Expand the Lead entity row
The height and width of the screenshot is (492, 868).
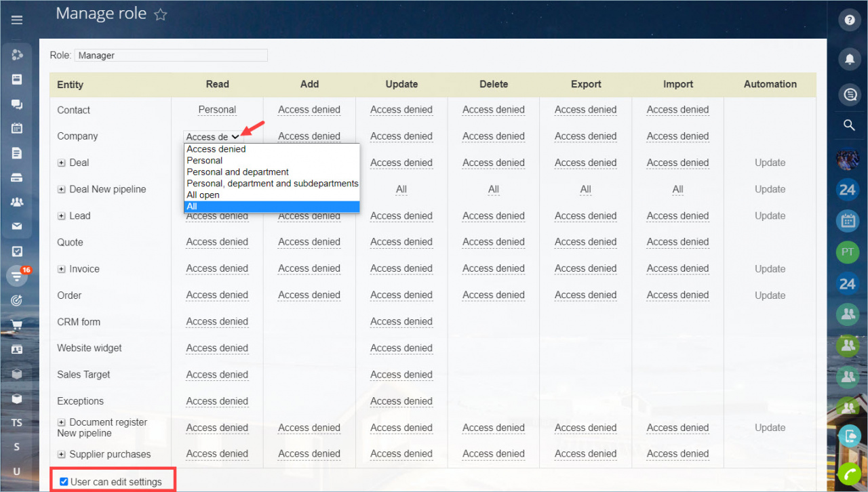[x=61, y=216]
